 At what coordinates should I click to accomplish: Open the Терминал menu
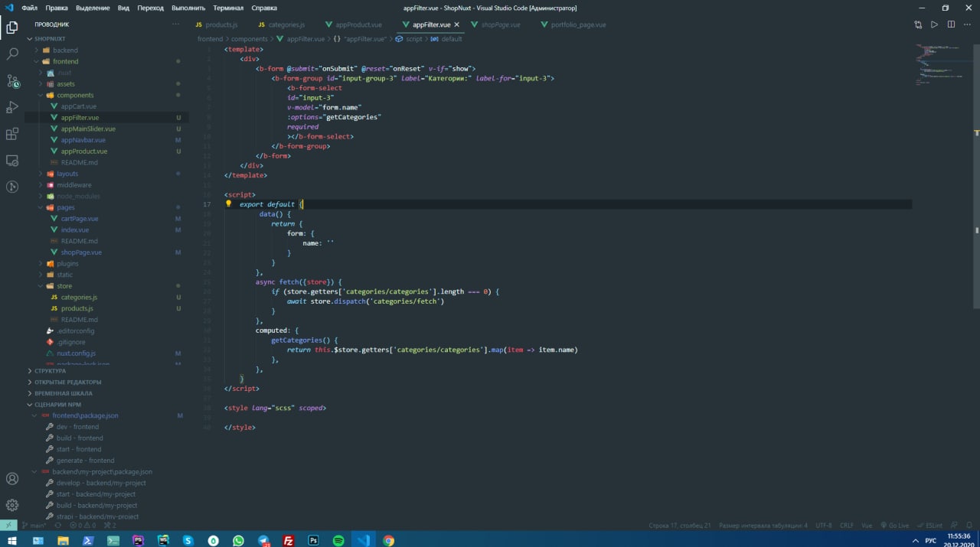[x=228, y=8]
